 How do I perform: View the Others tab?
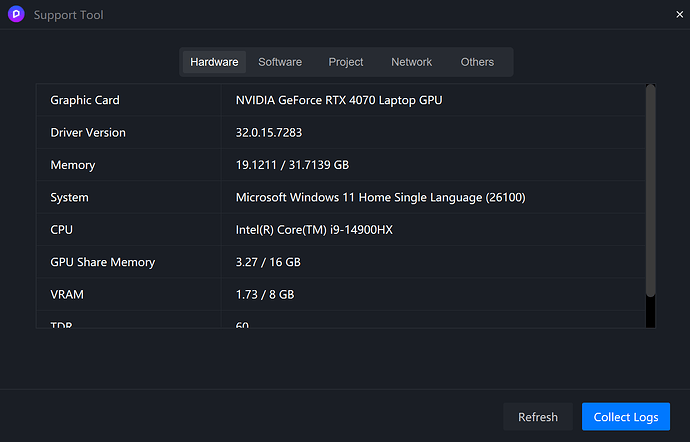point(477,62)
